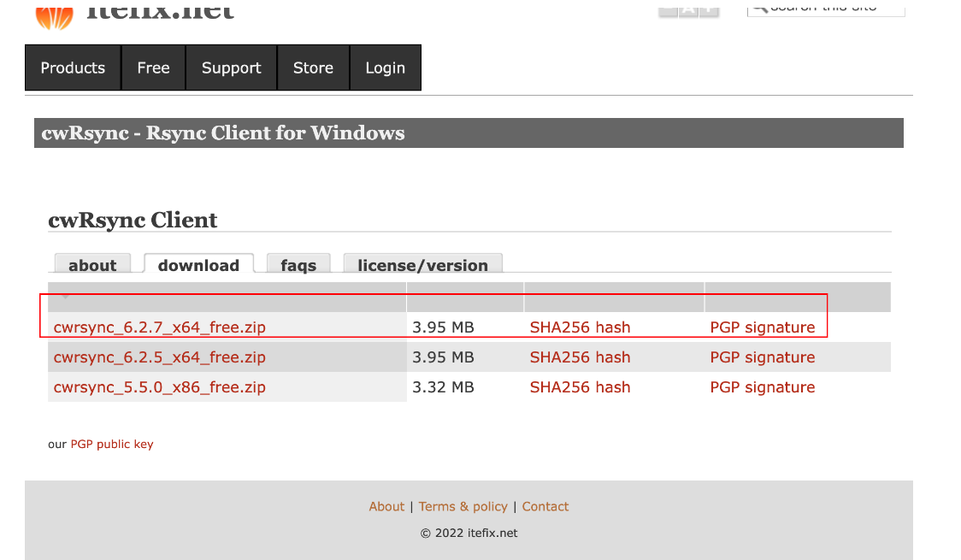Go to the Support menu
Viewport: 961px width, 560px height.
click(x=231, y=68)
